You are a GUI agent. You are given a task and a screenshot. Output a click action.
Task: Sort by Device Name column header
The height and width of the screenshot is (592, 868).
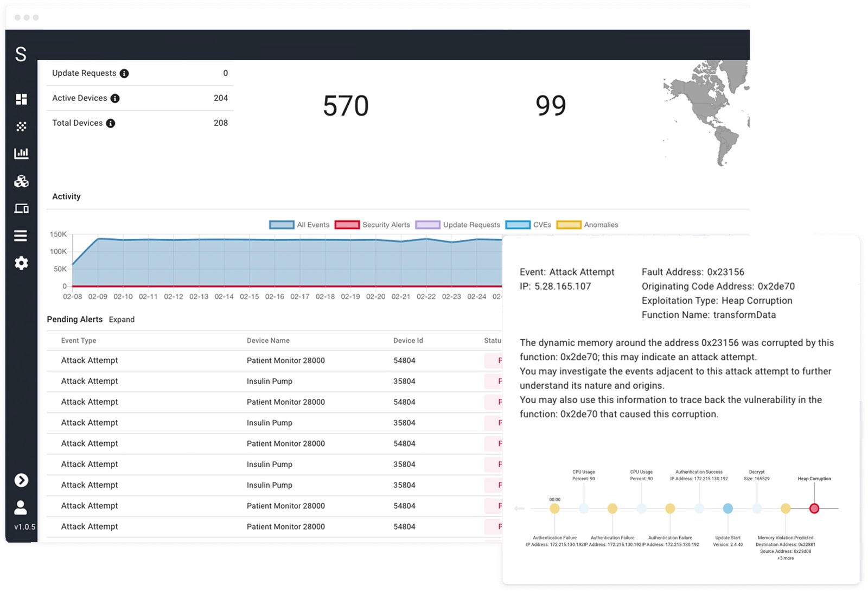268,341
